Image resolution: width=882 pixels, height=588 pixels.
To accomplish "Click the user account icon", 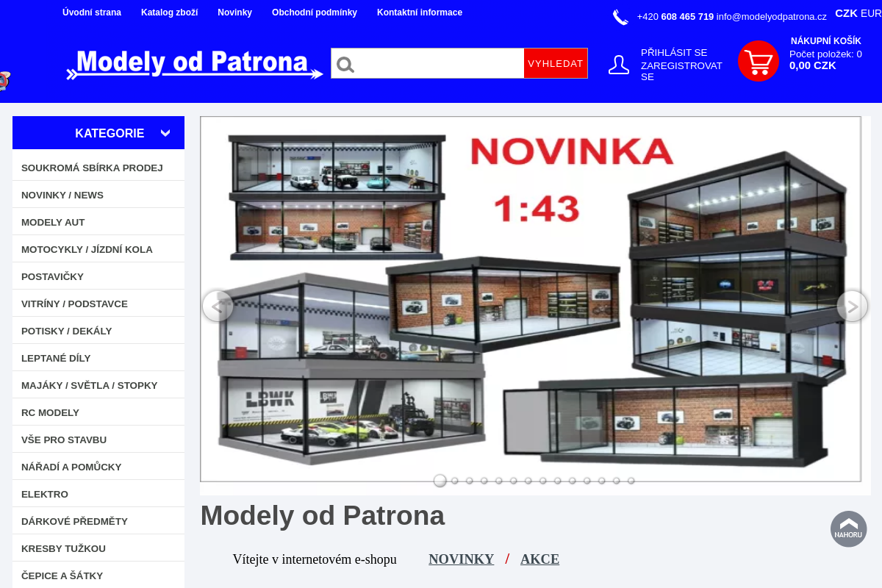I will coord(619,64).
